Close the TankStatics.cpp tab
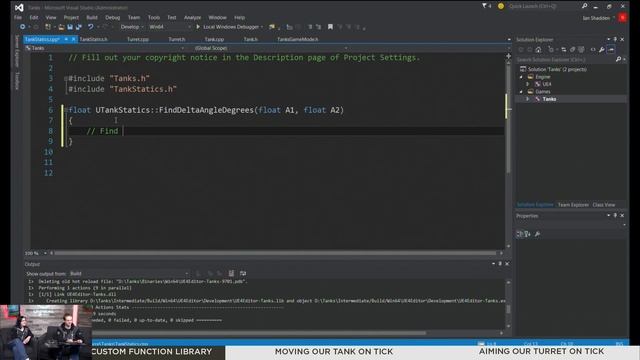640x360 pixels. [73, 39]
